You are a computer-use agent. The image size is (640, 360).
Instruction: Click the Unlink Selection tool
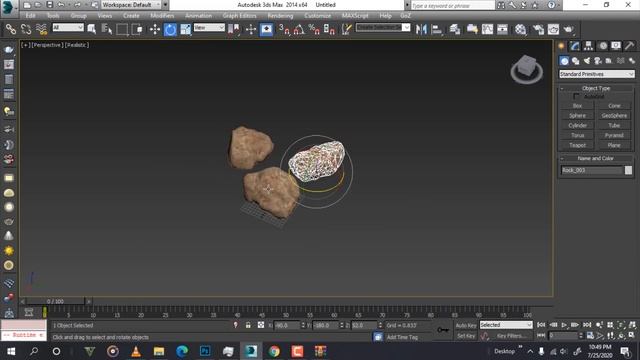point(26,29)
